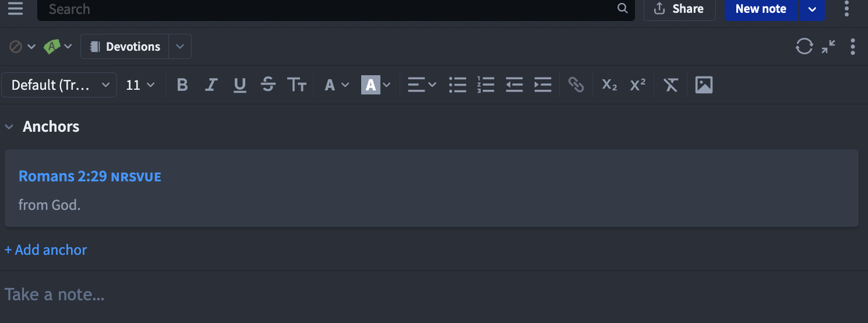Insert a hyperlink with the link icon
Image resolution: width=868 pixels, height=323 pixels.
[x=576, y=85]
